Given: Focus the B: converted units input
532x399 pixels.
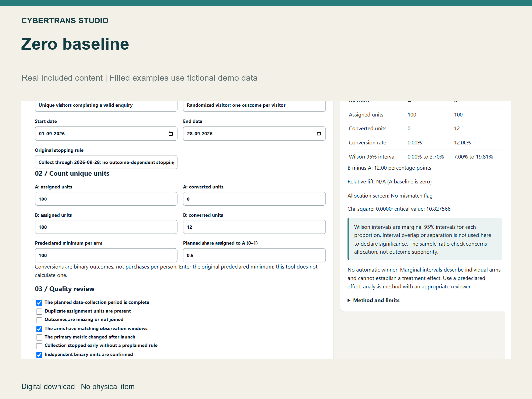Looking at the screenshot, I should coord(254,227).
